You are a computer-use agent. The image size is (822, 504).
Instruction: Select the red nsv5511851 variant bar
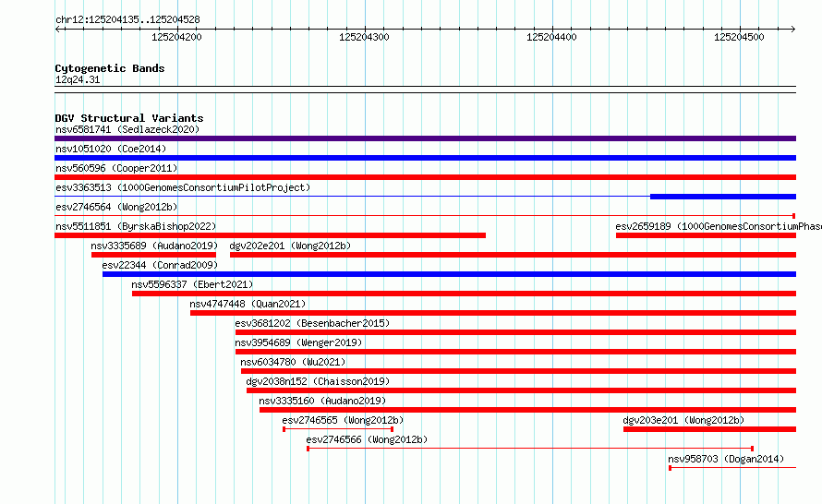point(270,235)
